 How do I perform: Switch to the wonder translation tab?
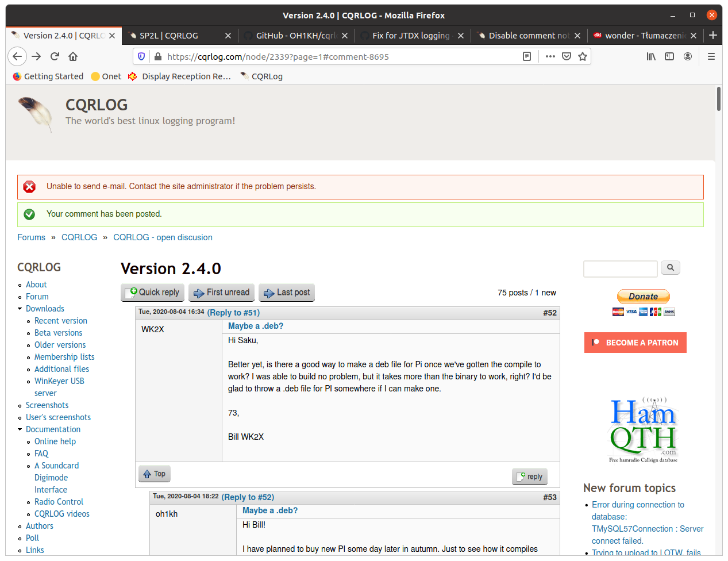(645, 36)
